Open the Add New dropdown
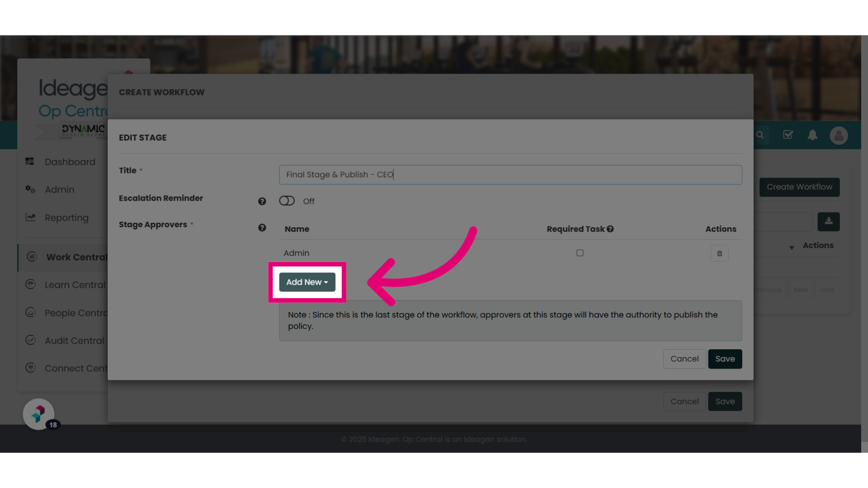The width and height of the screenshot is (868, 488). point(307,282)
